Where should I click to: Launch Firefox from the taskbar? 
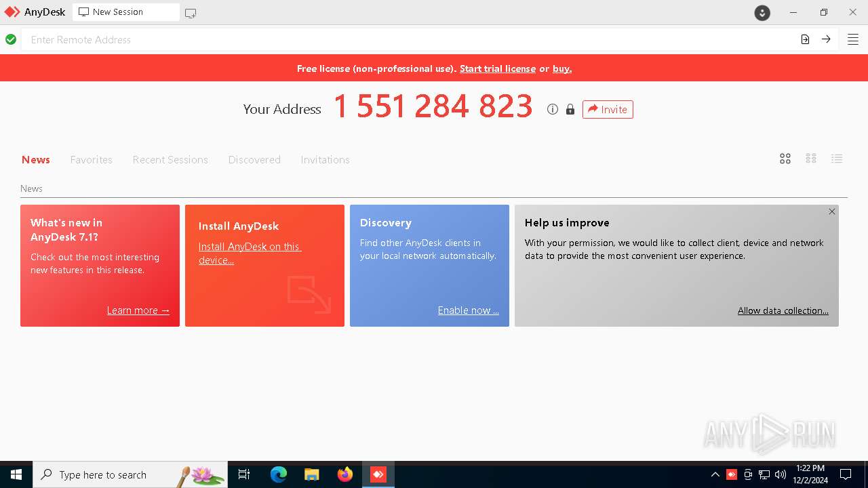345,474
